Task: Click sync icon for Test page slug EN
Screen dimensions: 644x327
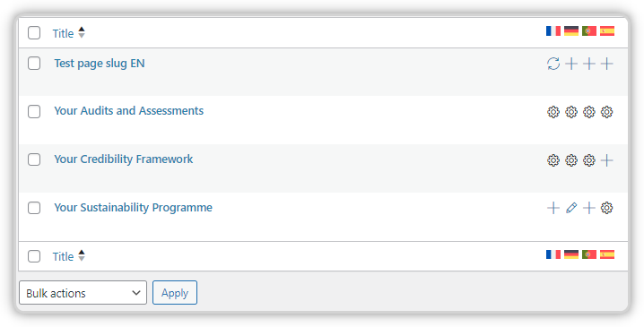Action: click(x=553, y=64)
